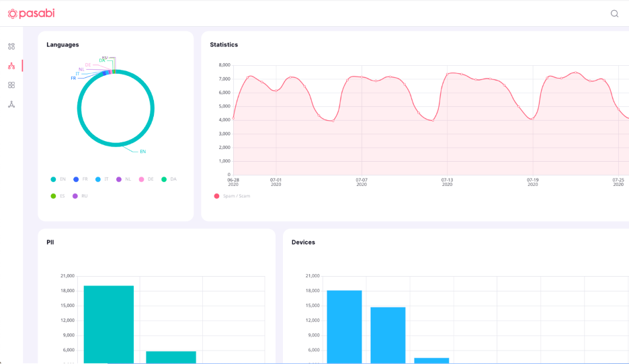Click the 8,000 label on Statistics axis
The height and width of the screenshot is (364, 629).
pyautogui.click(x=224, y=65)
